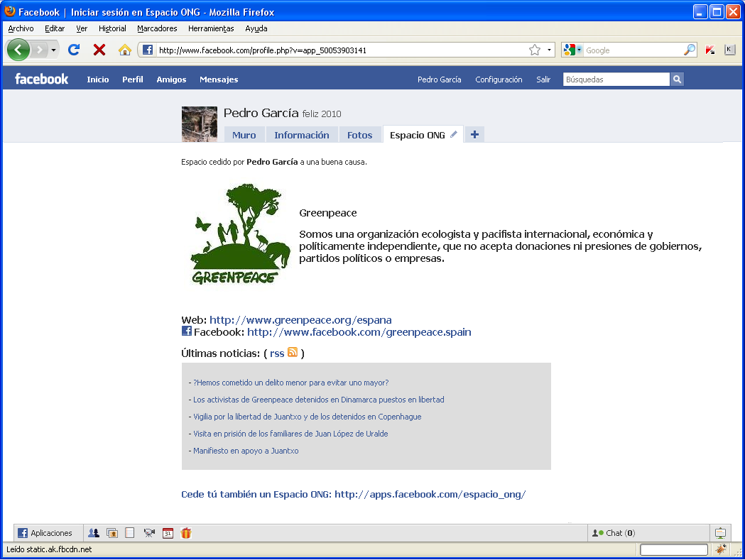Screen dimensions: 745x560
Task: Click the Pedro García account link
Action: [440, 79]
